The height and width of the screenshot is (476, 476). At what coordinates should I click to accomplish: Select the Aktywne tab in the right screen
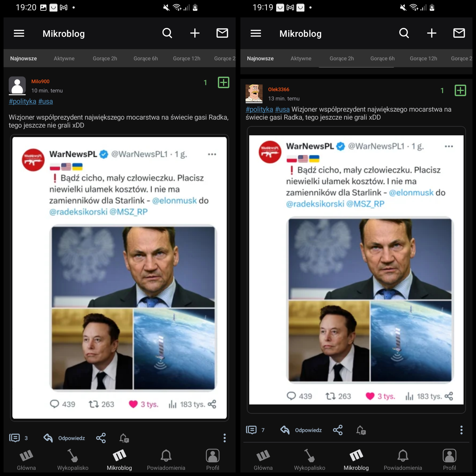click(x=301, y=58)
